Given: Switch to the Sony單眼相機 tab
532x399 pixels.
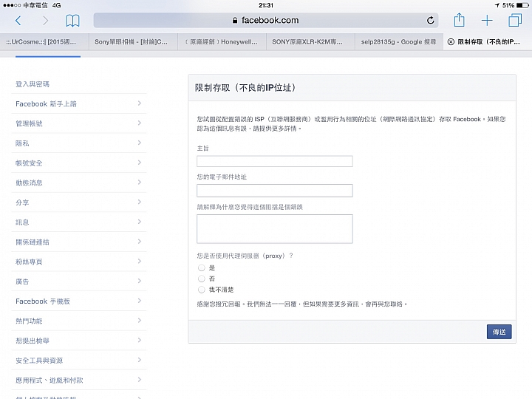Looking at the screenshot, I should 133,41.
